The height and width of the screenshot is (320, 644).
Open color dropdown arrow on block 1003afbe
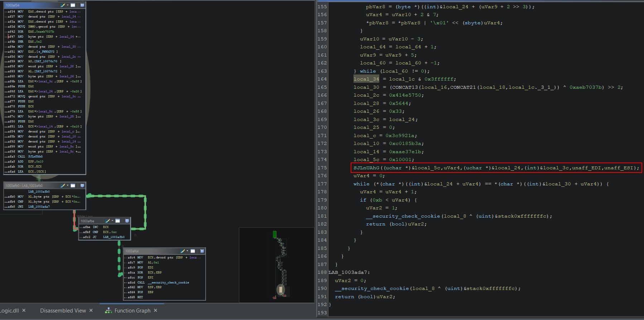pyautogui.click(x=112, y=221)
